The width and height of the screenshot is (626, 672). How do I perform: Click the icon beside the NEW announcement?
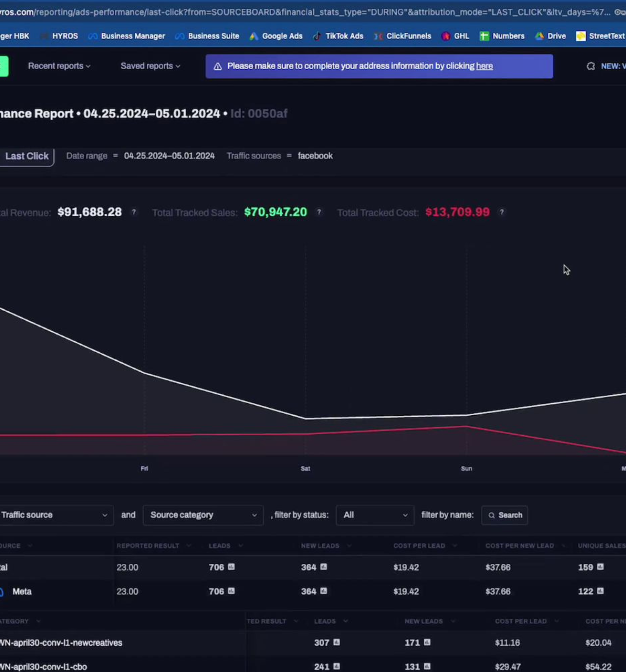[x=591, y=66]
